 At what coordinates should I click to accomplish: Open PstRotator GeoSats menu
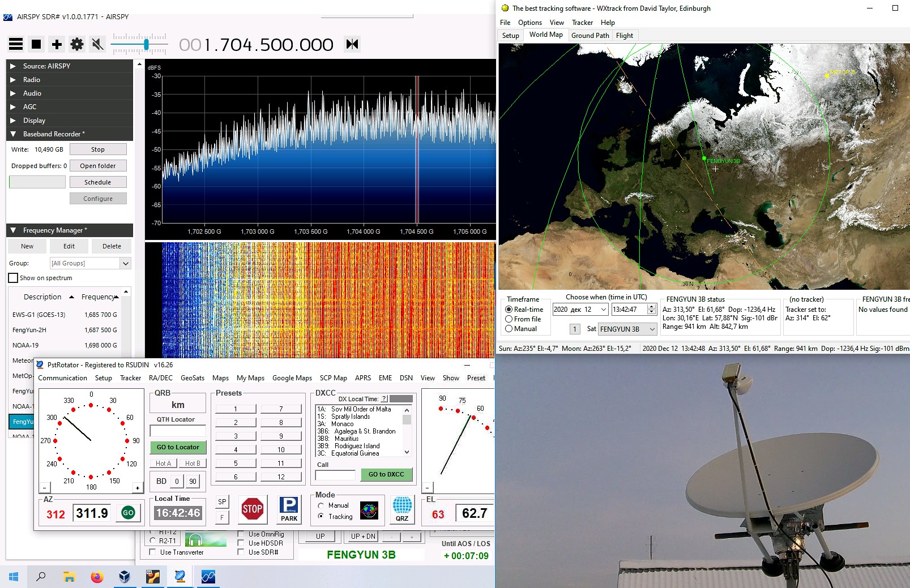(x=193, y=378)
